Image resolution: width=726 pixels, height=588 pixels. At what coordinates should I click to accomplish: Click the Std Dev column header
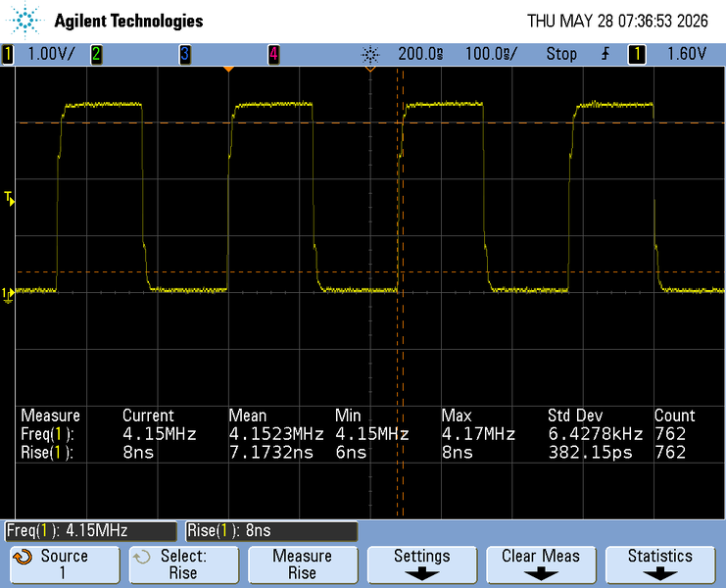[x=575, y=416]
